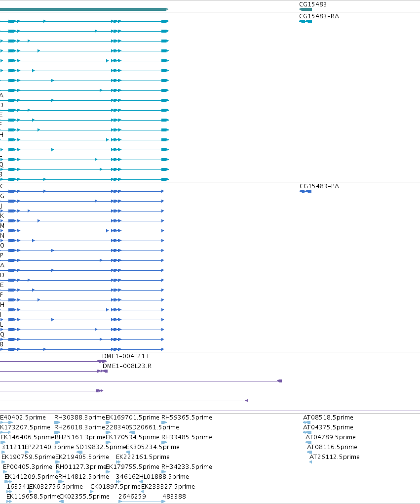
Task: Click EST arrow beneath RH34233.5prime
Action: pyautogui.click(x=164, y=472)
